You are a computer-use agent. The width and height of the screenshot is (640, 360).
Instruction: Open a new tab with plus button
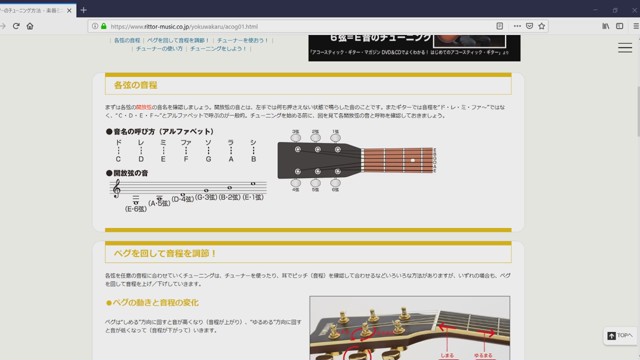coord(84,10)
